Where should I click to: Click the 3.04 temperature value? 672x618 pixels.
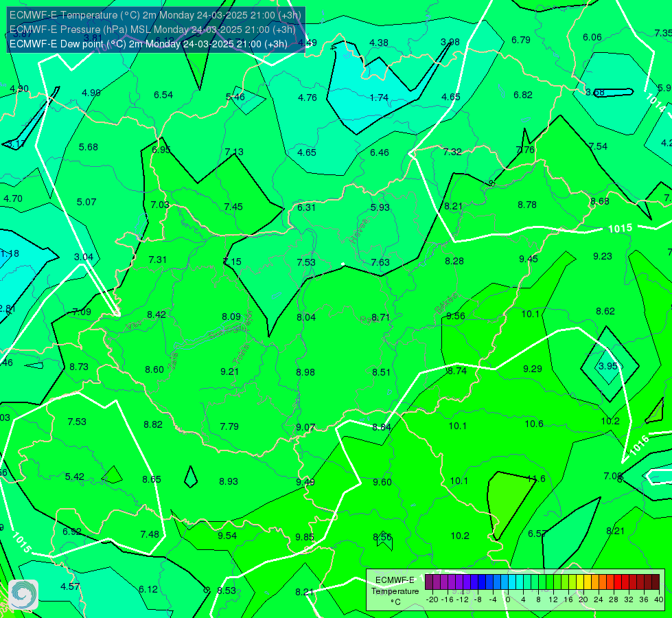[x=84, y=257]
